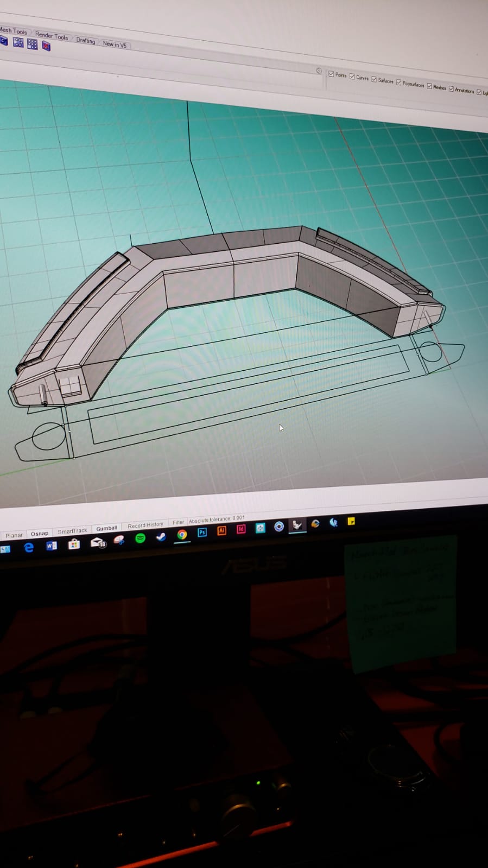
Task: Select the circle curve near left end
Action: pyautogui.click(x=49, y=436)
